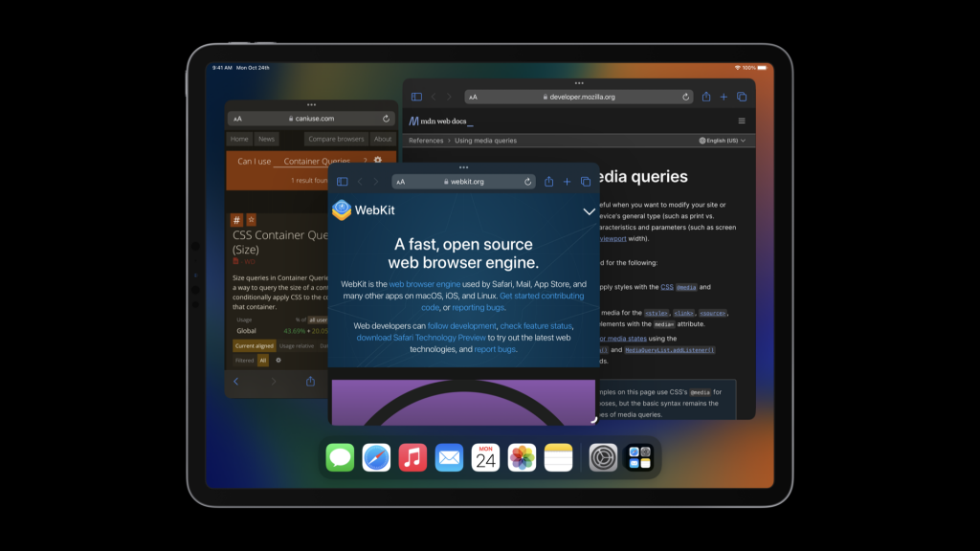Screen dimensions: 980x551
Task: Open the aA page menu for webkit.org
Action: [x=401, y=182]
